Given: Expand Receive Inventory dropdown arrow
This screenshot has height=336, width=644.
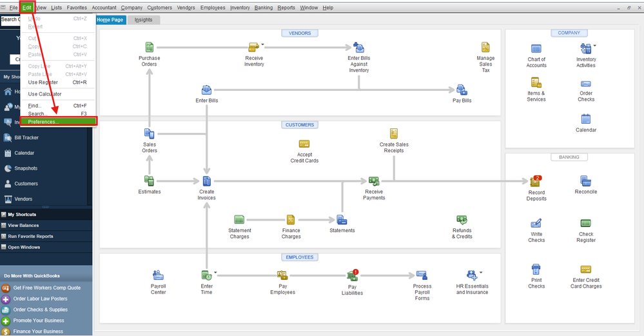Looking at the screenshot, I should pyautogui.click(x=263, y=44).
